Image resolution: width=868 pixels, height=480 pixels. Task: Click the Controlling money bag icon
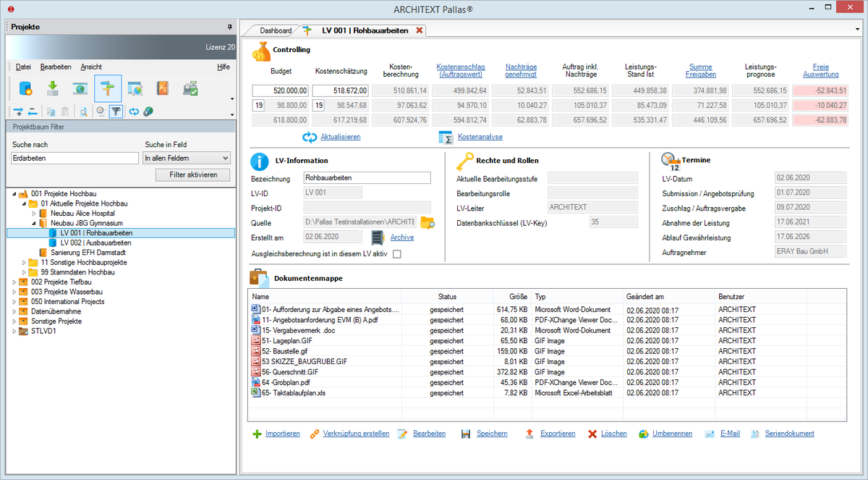261,50
